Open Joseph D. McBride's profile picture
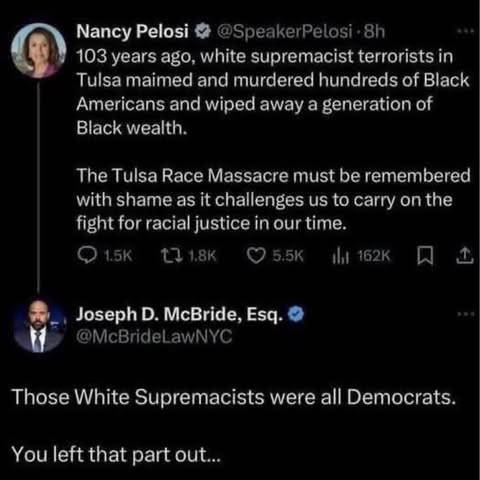 39,325
